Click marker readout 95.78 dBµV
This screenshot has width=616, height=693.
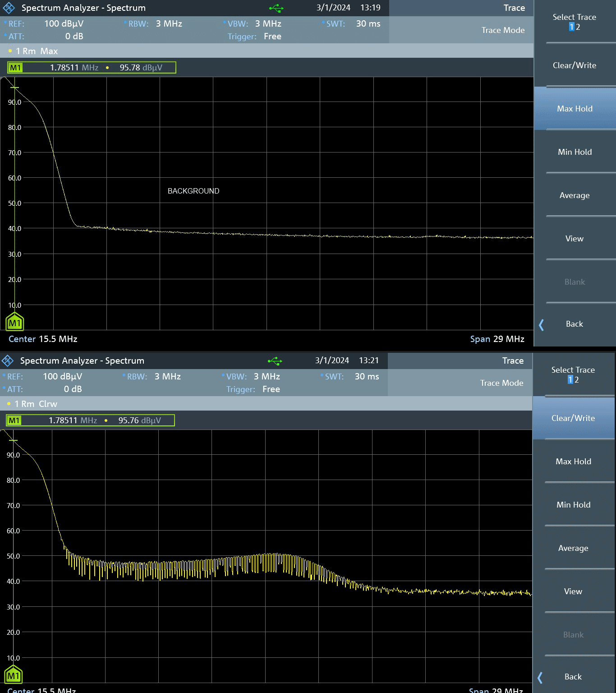tap(141, 68)
